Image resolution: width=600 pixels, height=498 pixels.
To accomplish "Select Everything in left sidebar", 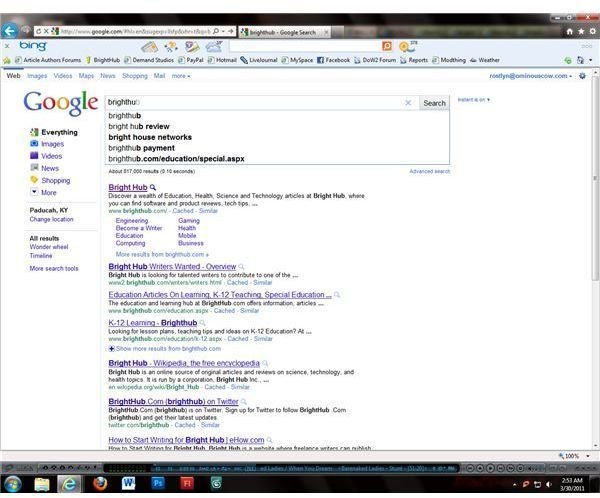I will click(54, 132).
